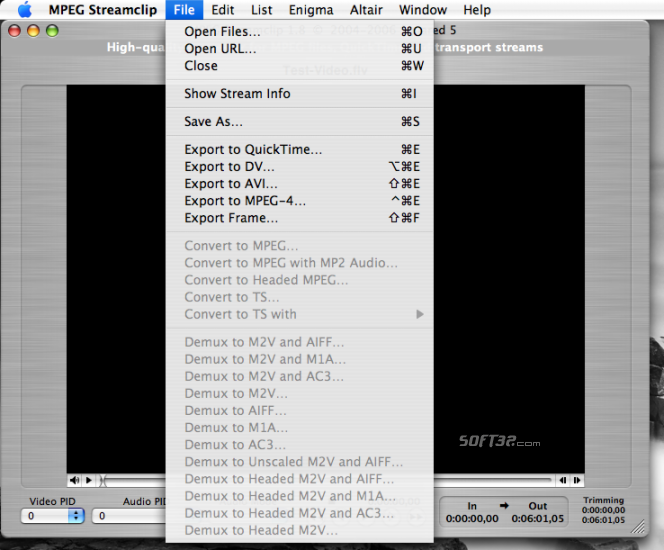Play the video with the play button
The width and height of the screenshot is (664, 550).
click(89, 480)
